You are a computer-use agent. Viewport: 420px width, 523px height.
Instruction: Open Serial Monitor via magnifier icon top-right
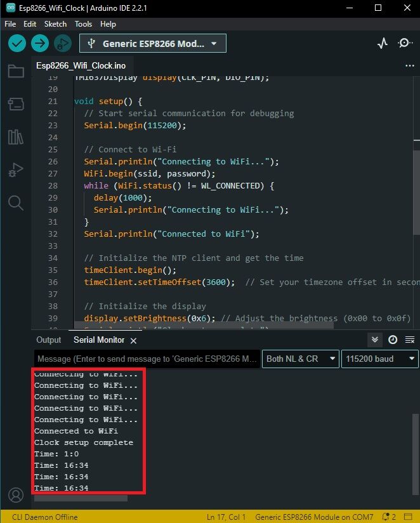[405, 43]
